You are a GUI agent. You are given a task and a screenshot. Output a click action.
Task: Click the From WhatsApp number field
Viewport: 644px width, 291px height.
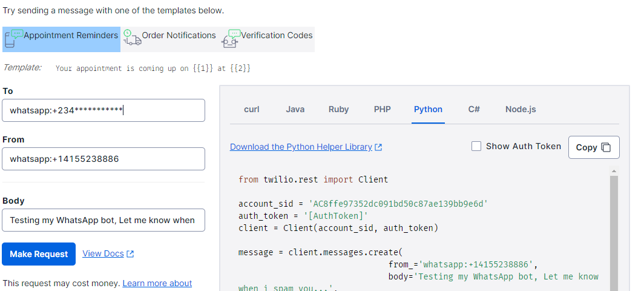pyautogui.click(x=103, y=159)
